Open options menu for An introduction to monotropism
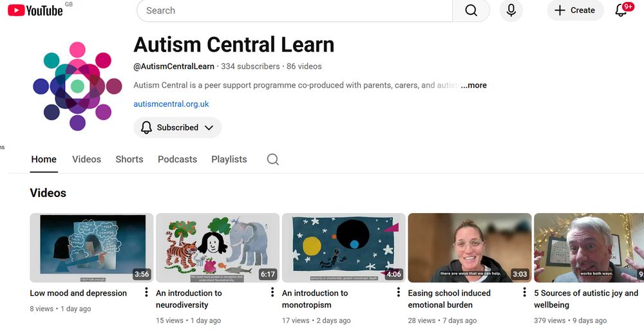 click(399, 292)
